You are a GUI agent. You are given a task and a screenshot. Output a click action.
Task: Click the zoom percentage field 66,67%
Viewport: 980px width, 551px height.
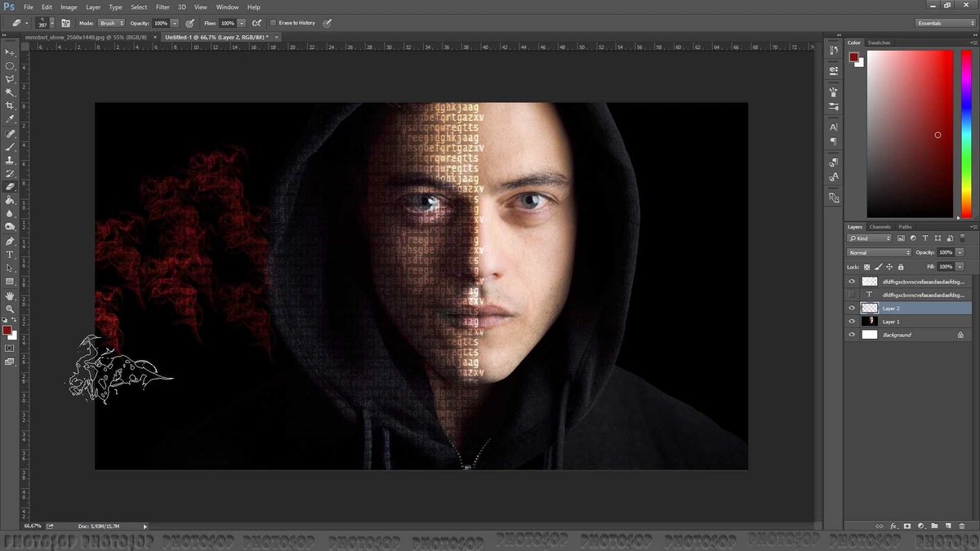(33, 526)
